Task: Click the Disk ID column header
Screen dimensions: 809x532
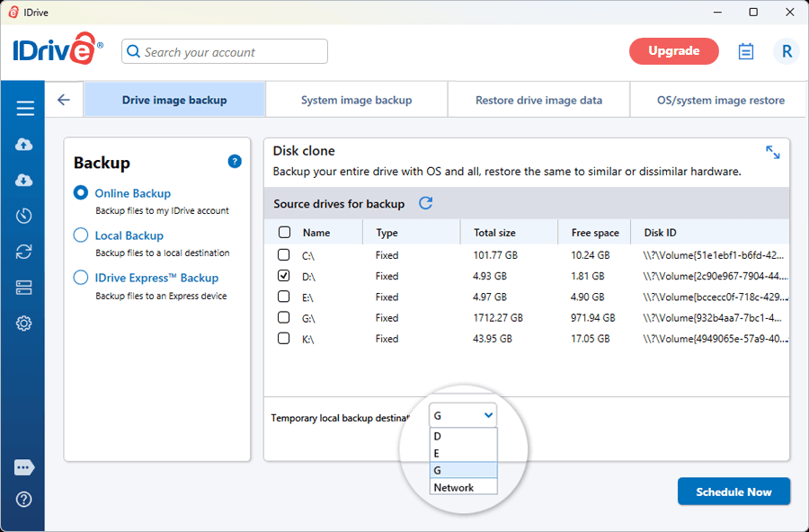Action: click(660, 233)
